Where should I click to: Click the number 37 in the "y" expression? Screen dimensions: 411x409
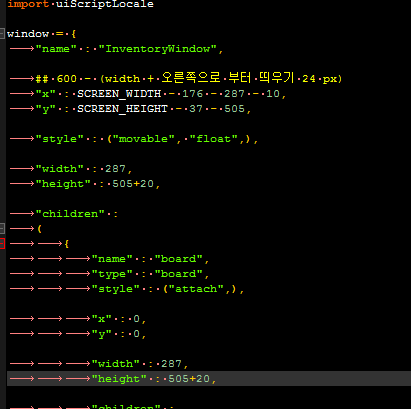(196, 109)
